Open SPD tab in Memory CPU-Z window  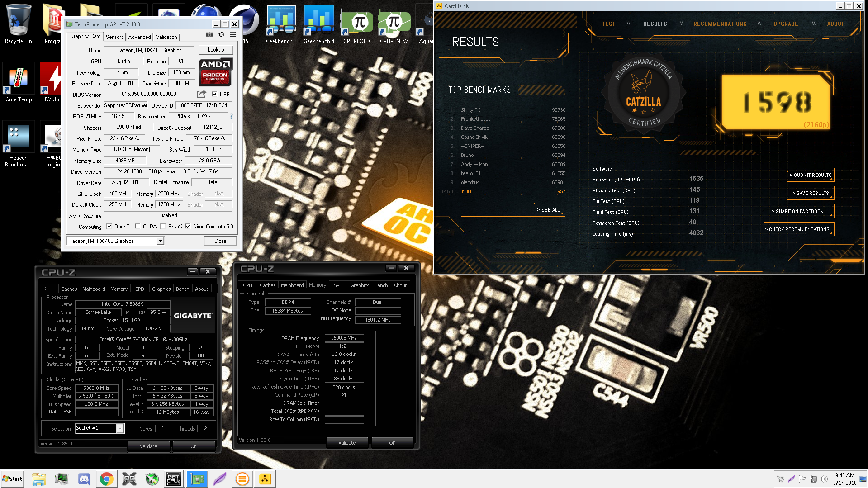tap(338, 285)
